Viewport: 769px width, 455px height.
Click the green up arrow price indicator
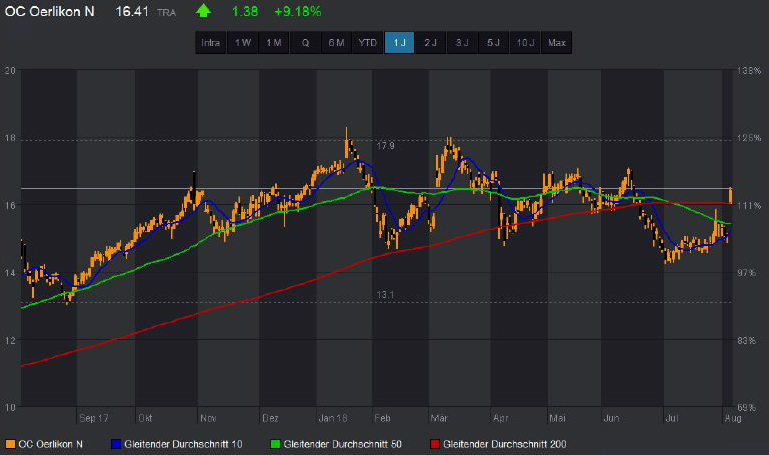(x=204, y=12)
